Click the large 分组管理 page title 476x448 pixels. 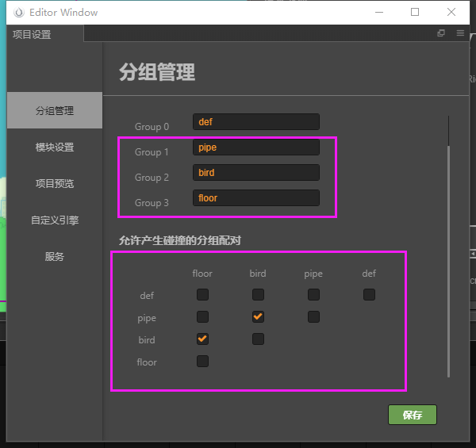coord(157,72)
